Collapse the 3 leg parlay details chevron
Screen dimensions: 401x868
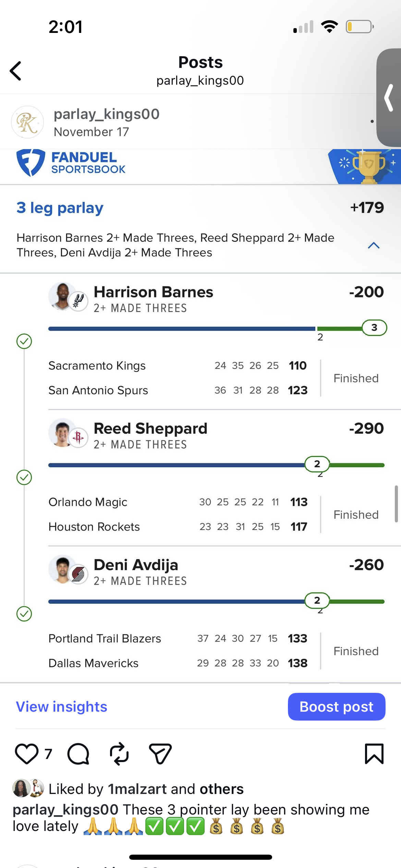(x=374, y=245)
